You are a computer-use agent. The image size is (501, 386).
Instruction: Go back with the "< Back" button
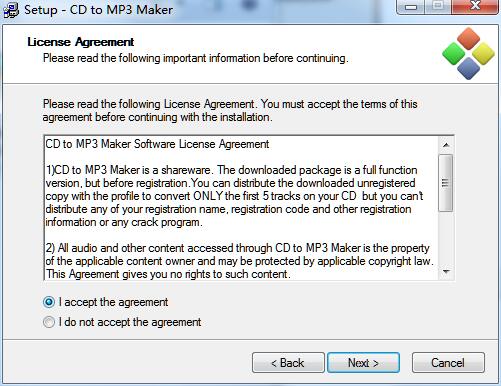(288, 362)
